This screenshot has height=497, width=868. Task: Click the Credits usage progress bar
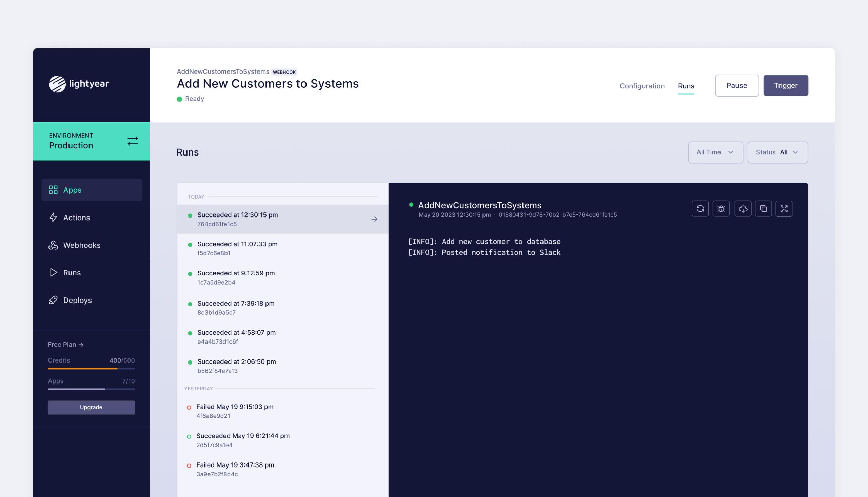point(91,368)
